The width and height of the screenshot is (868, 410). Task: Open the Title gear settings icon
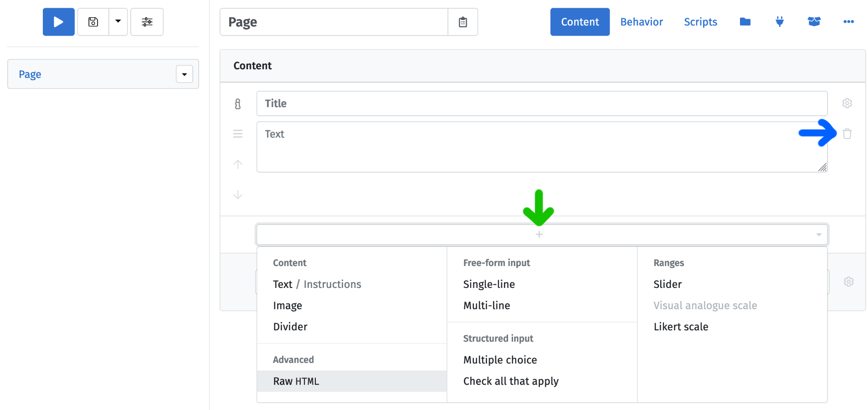pyautogui.click(x=847, y=103)
